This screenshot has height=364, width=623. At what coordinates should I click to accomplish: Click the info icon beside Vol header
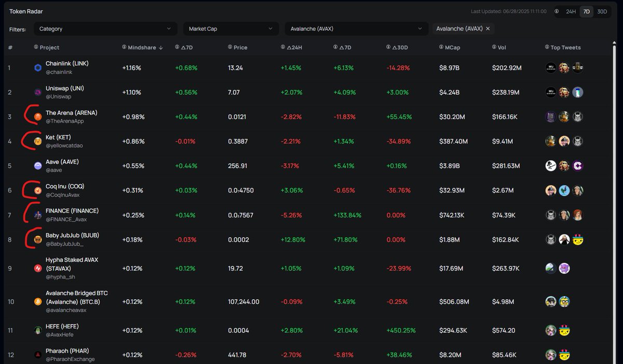coord(494,47)
